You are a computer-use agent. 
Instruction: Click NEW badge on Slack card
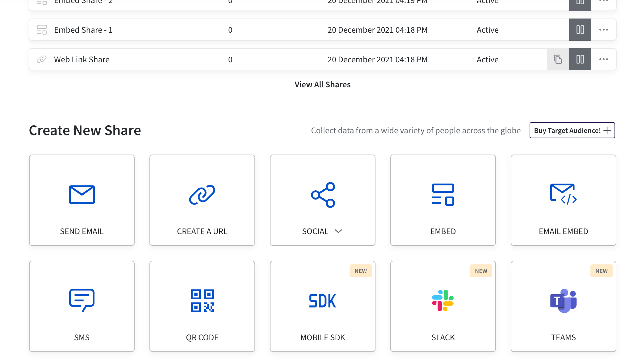click(x=481, y=271)
